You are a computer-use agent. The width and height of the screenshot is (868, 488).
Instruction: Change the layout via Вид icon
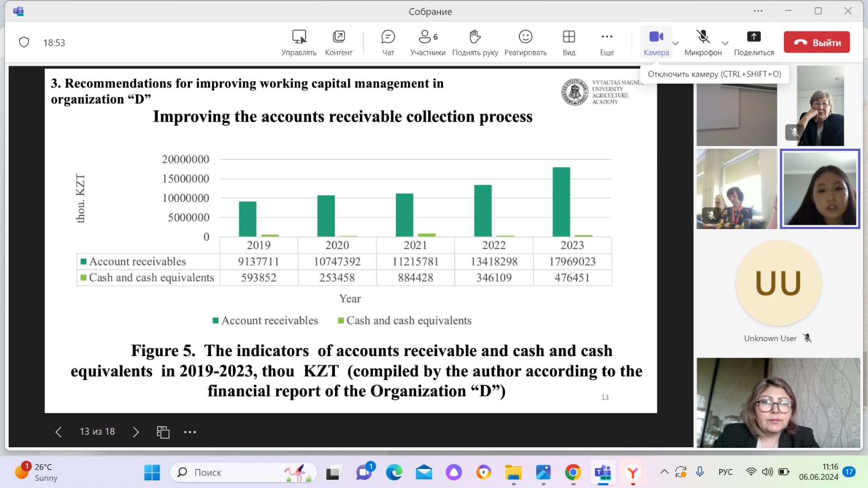click(x=568, y=42)
